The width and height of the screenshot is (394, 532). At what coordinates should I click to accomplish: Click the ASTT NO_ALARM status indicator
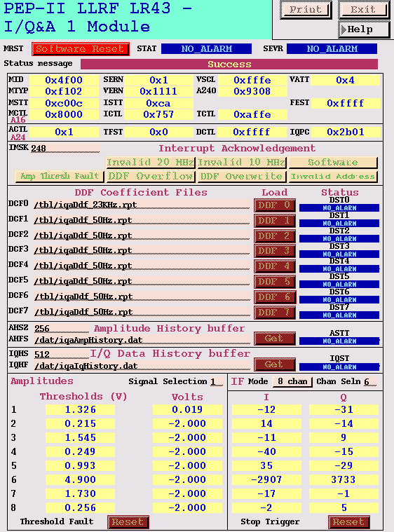pos(339,341)
